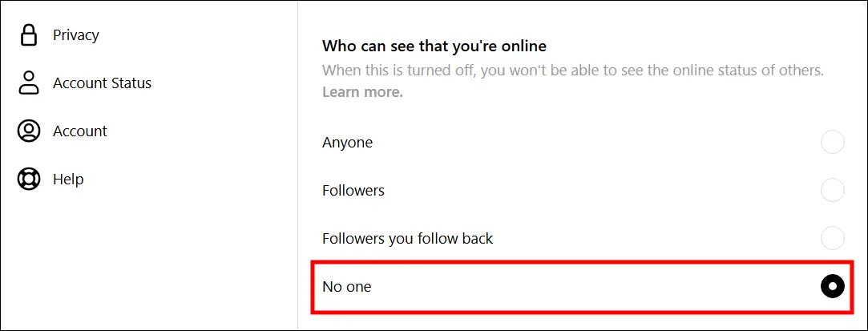Open the Help menu item

pyautogui.click(x=68, y=180)
